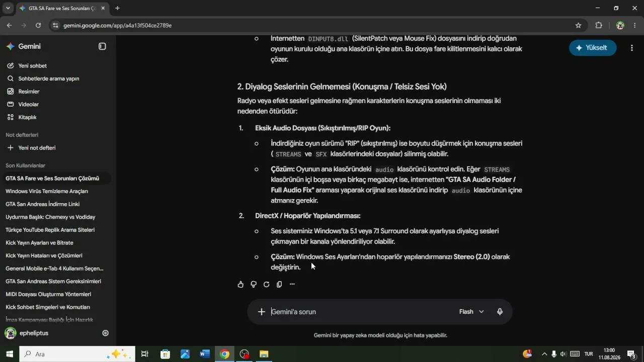Expand the Flash model selector
The width and height of the screenshot is (644, 362).
click(471, 312)
